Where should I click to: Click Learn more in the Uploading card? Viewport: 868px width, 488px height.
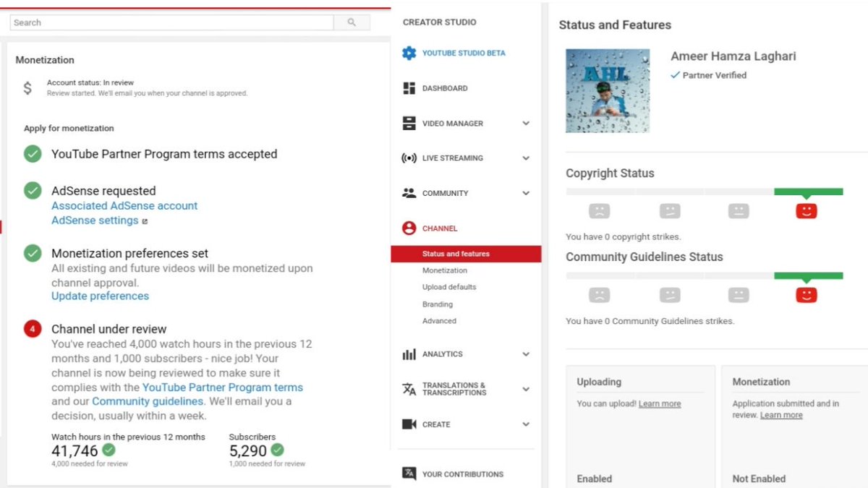coord(660,404)
